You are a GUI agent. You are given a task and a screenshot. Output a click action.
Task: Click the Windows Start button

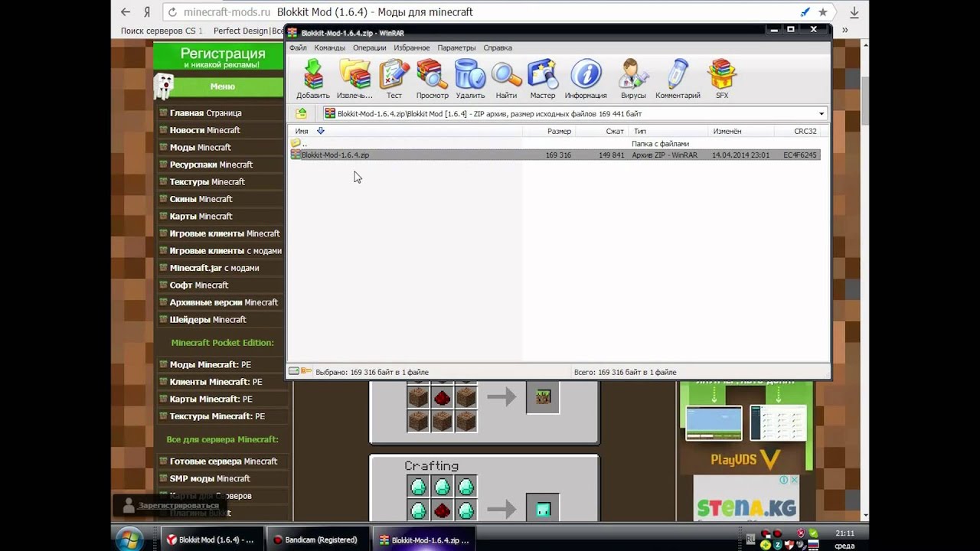pyautogui.click(x=129, y=539)
